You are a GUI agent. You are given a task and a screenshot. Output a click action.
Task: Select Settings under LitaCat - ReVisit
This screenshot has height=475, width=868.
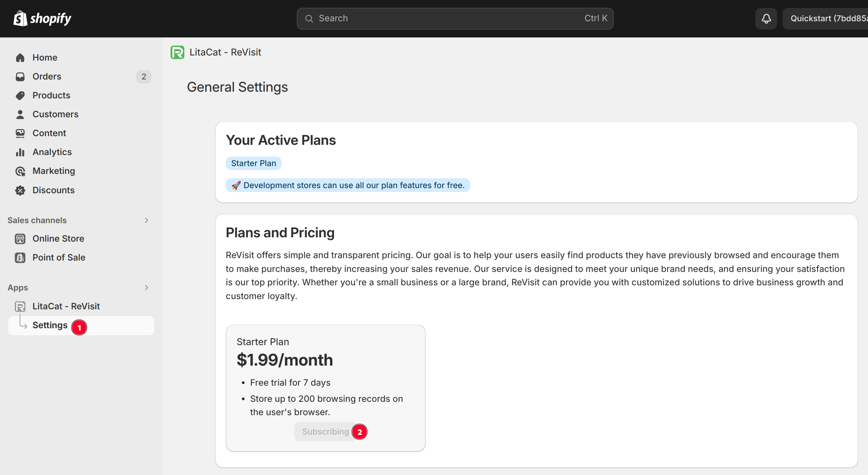(50, 325)
